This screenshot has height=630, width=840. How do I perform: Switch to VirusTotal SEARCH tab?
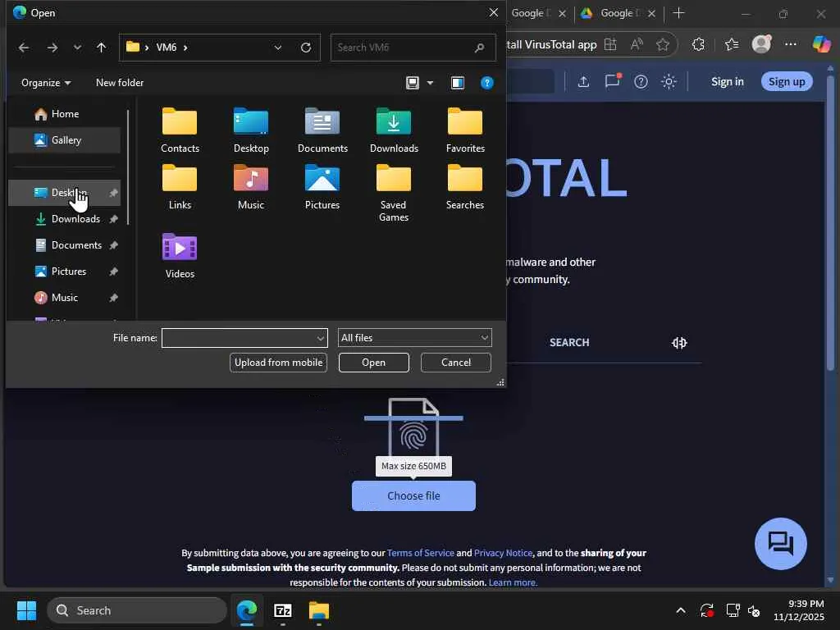point(569,343)
